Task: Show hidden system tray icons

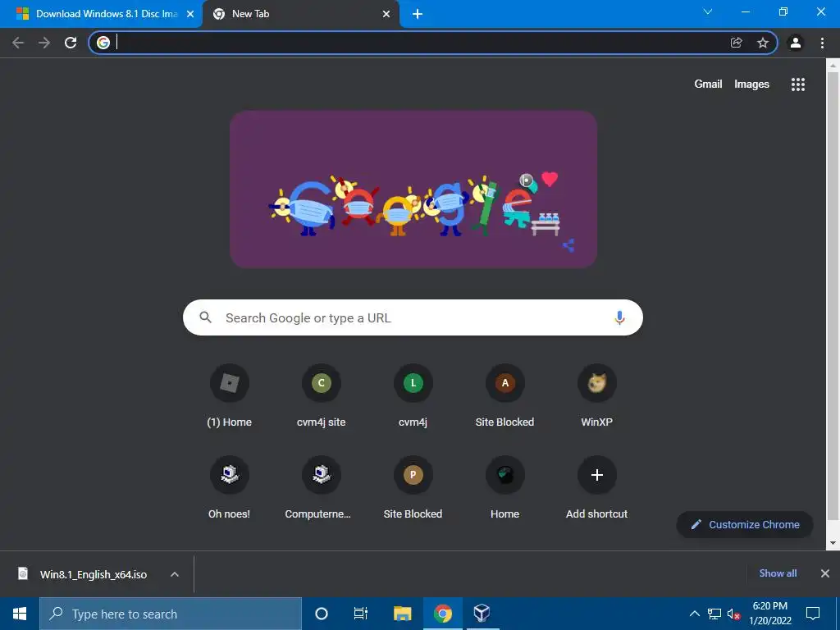Action: pyautogui.click(x=694, y=614)
